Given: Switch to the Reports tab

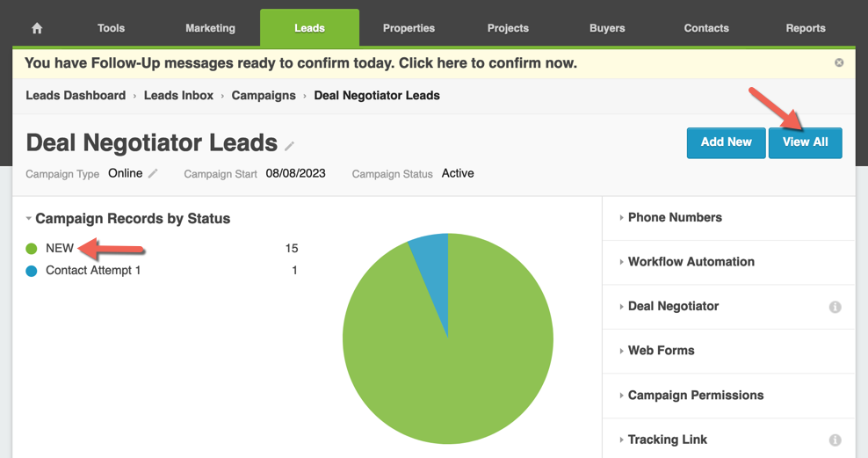Looking at the screenshot, I should pos(806,28).
